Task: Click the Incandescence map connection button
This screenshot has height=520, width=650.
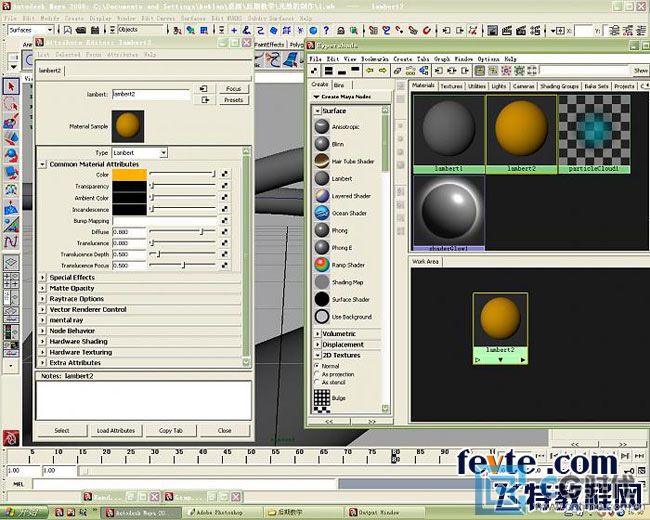Action: pos(225,209)
